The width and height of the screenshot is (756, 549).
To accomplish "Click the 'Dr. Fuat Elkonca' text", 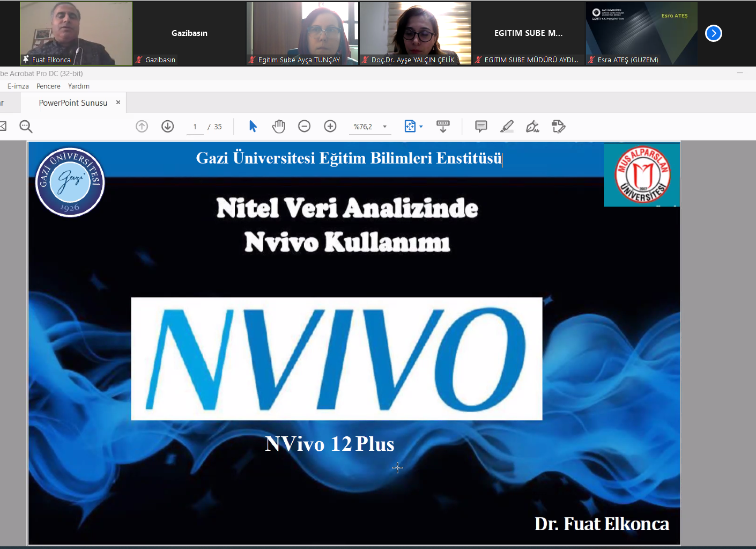I will 602,524.
